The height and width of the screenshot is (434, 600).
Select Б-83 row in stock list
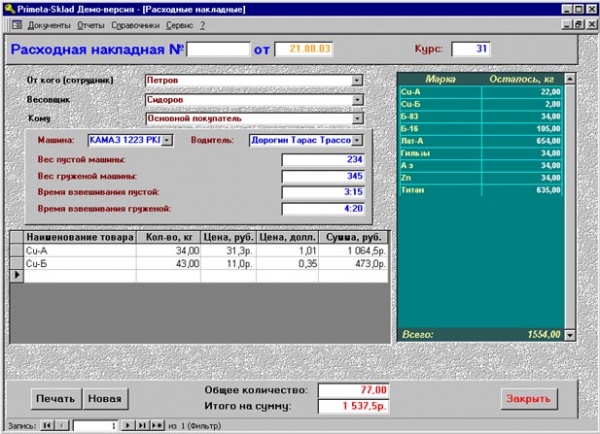[480, 116]
